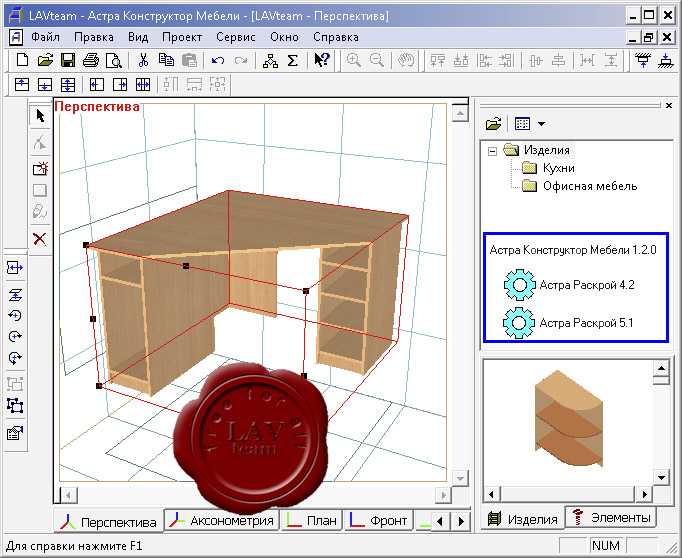Open the structure tree icon
Viewport: 682px width, 558px height.
click(270, 60)
